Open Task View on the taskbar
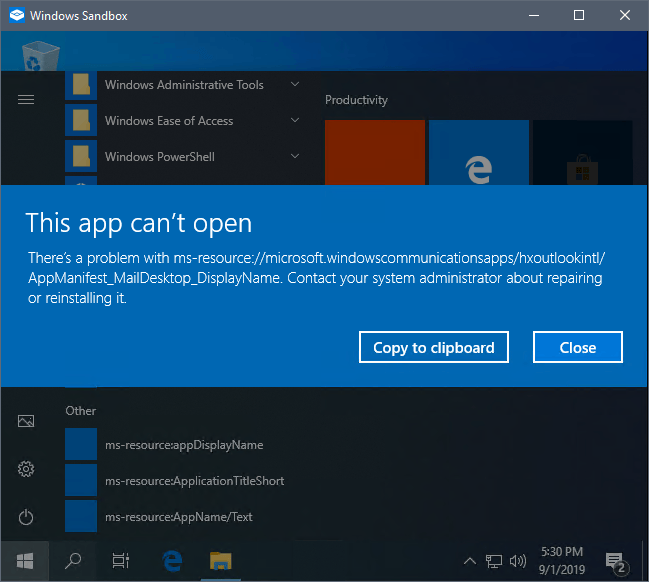Viewport: 649px width, 582px height. point(121,561)
